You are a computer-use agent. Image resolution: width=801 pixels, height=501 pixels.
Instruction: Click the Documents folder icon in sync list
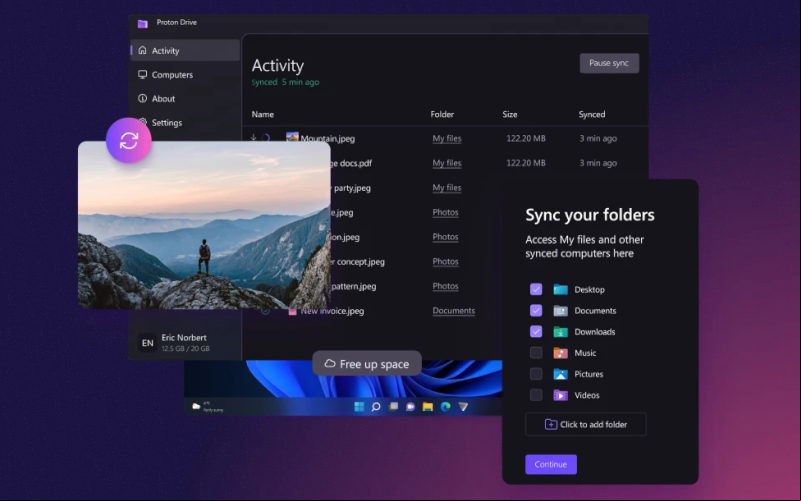tap(560, 311)
